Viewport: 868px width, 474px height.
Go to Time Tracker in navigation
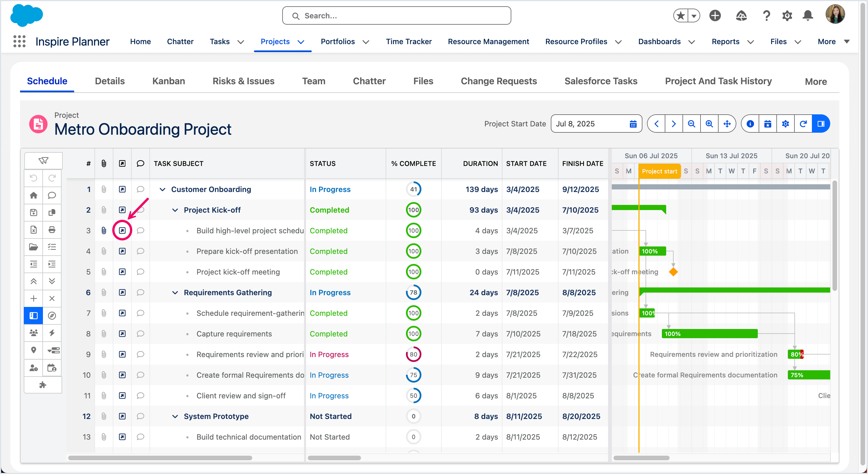[409, 42]
